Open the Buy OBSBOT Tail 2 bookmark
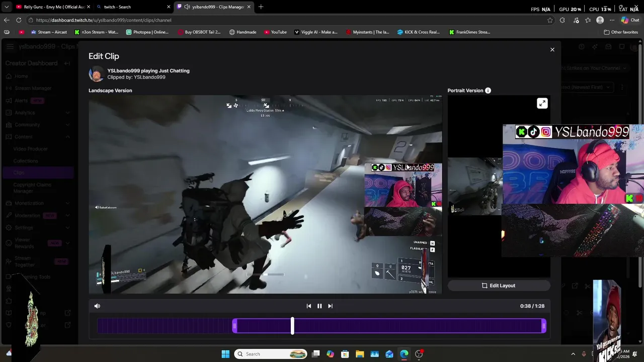The height and width of the screenshot is (362, 644). [x=199, y=32]
